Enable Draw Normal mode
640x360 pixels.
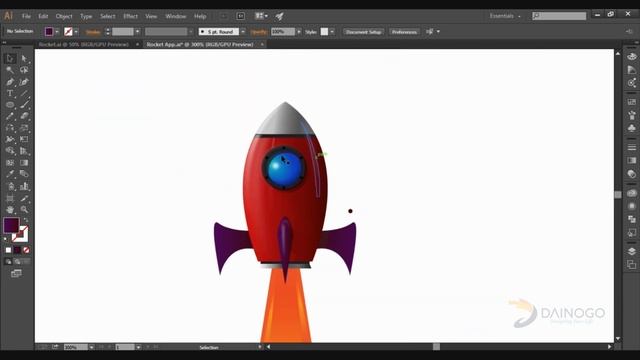pyautogui.click(x=9, y=262)
